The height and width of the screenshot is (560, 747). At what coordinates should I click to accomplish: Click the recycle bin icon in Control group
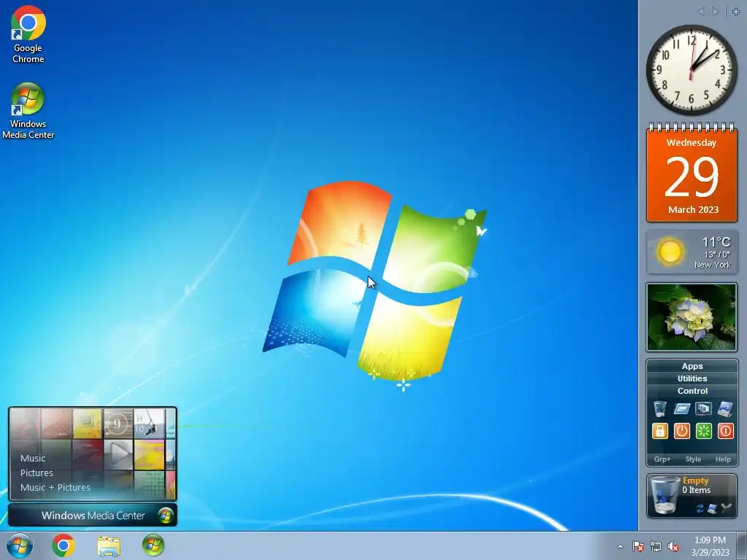[659, 408]
